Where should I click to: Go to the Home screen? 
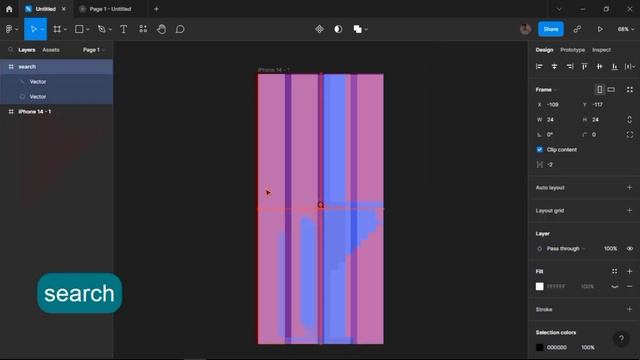(9, 9)
